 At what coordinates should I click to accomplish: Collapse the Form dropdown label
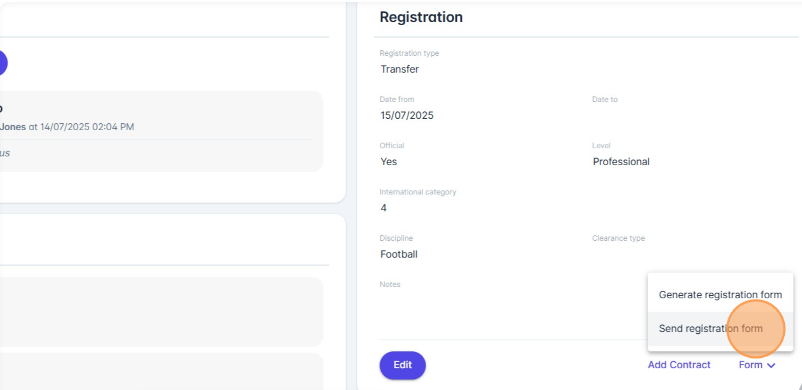(750, 365)
